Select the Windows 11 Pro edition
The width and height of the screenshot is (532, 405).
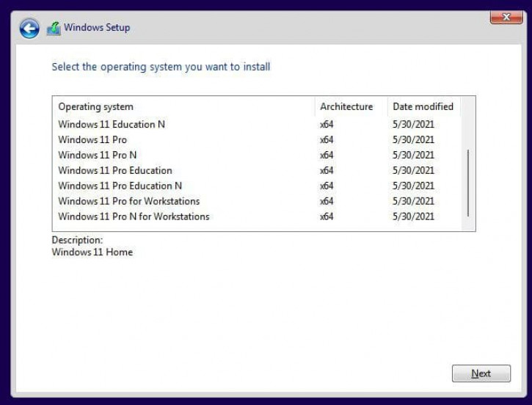tap(257, 139)
